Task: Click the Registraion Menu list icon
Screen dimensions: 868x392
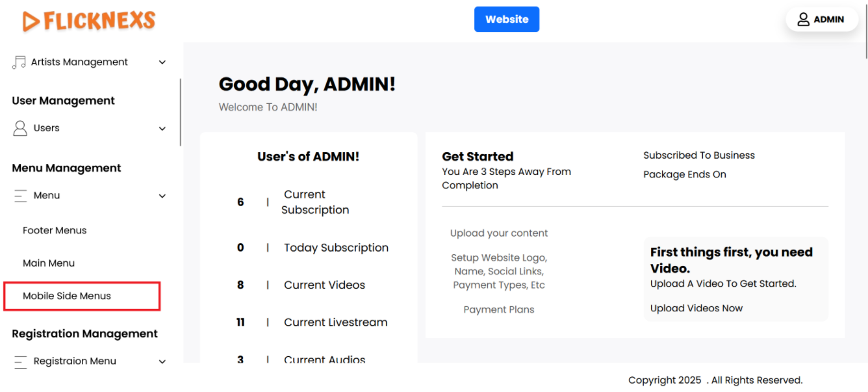Action: pyautogui.click(x=20, y=361)
